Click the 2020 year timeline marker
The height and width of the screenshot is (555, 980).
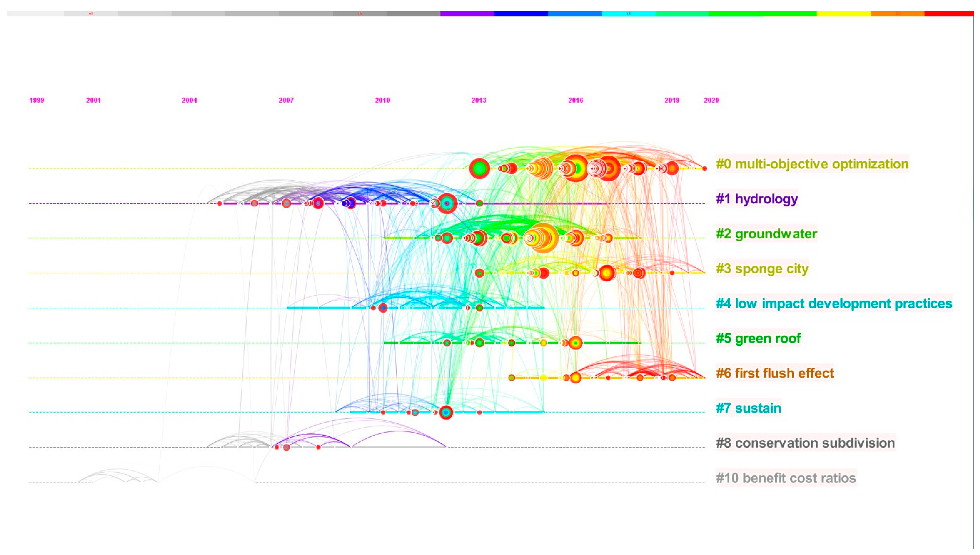coord(711,100)
